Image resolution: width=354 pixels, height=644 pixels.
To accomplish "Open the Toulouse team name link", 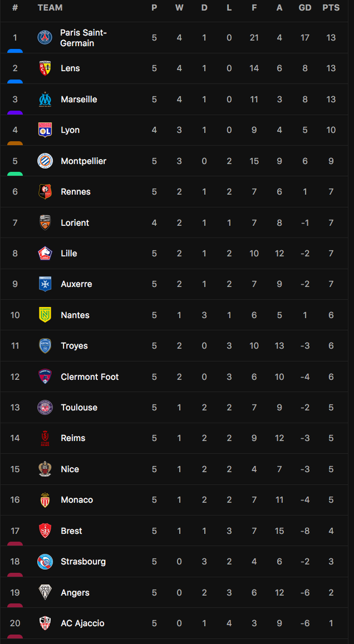I will (79, 407).
